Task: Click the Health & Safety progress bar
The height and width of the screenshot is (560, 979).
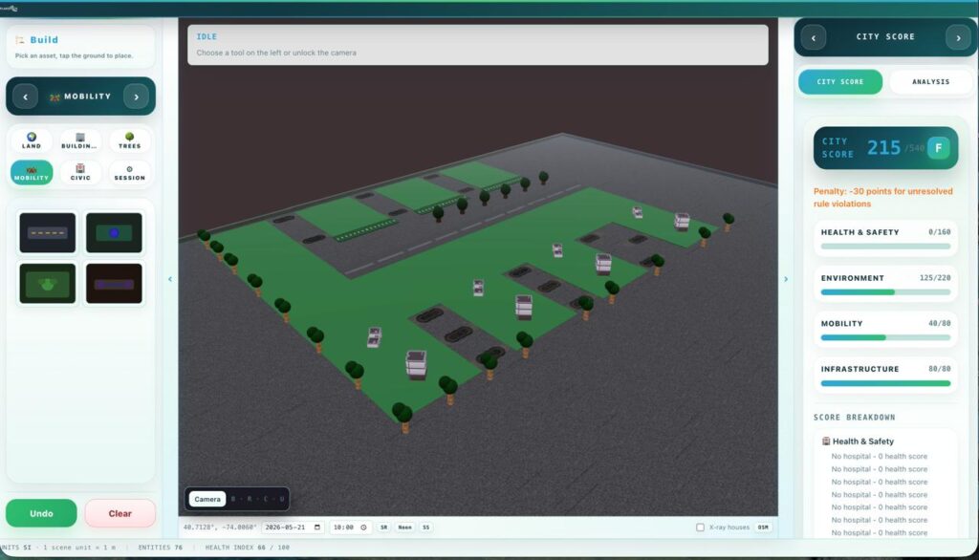Action: [885, 246]
